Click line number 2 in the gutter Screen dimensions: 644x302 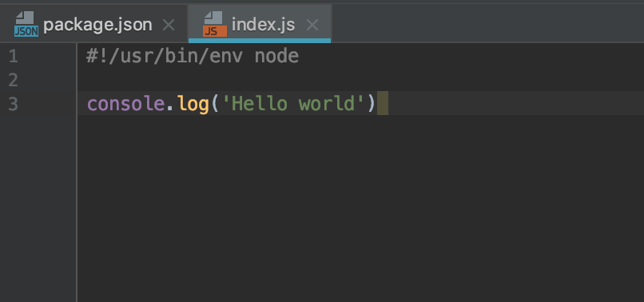[13, 80]
